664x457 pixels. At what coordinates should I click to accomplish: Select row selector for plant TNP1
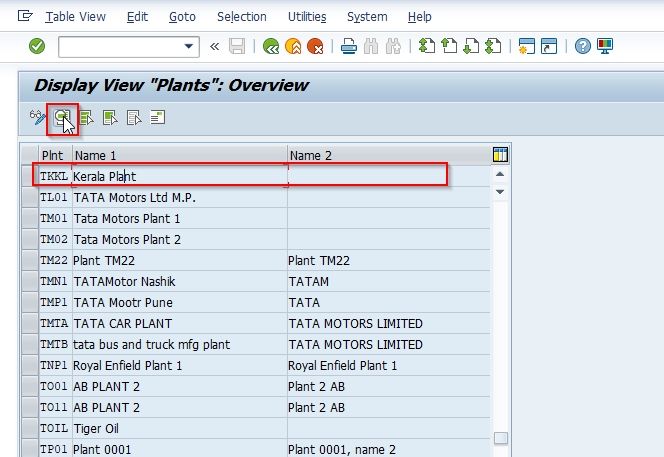pos(30,365)
